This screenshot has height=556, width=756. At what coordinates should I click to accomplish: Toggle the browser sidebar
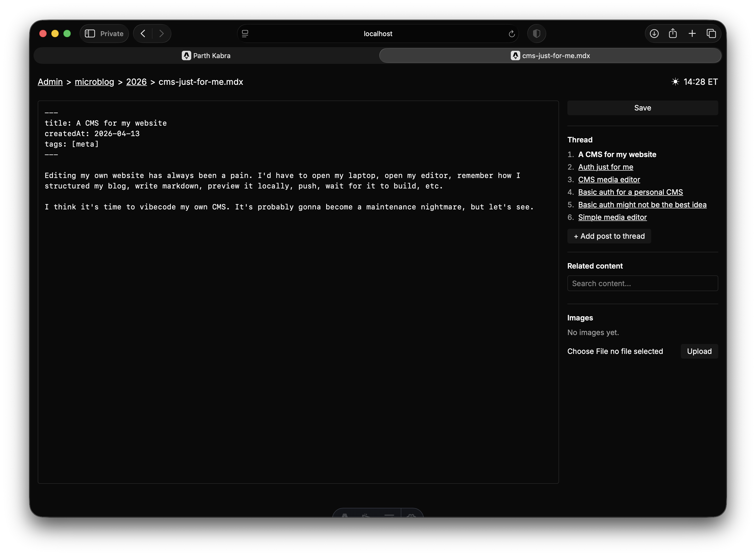tap(90, 33)
